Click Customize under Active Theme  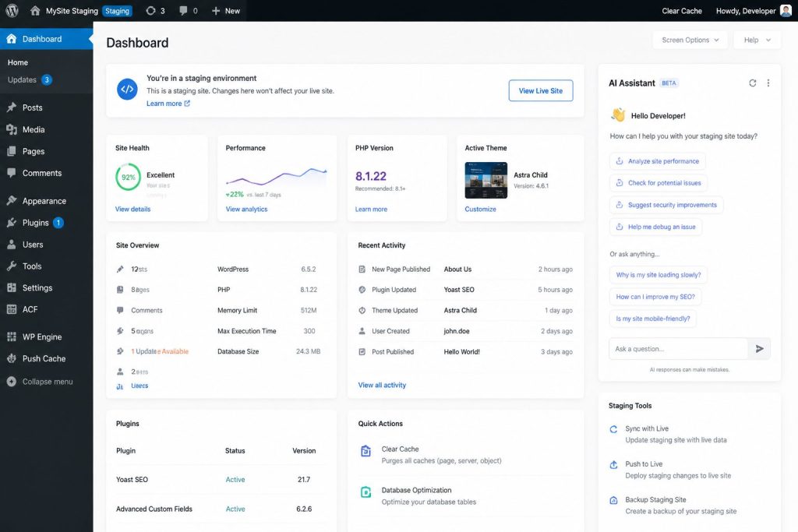coord(480,209)
